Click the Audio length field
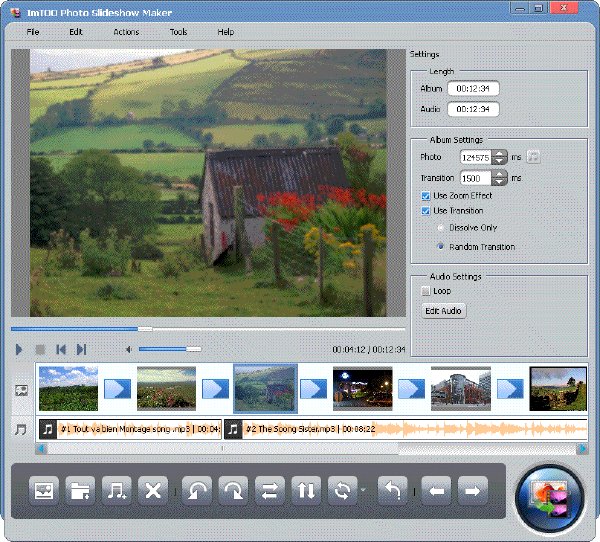 pos(473,109)
